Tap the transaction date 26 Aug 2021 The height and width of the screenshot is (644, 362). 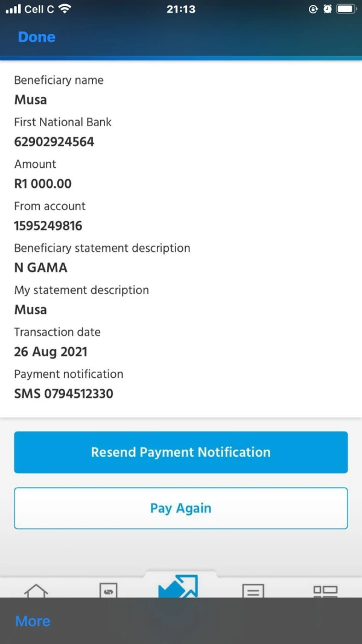(x=51, y=351)
